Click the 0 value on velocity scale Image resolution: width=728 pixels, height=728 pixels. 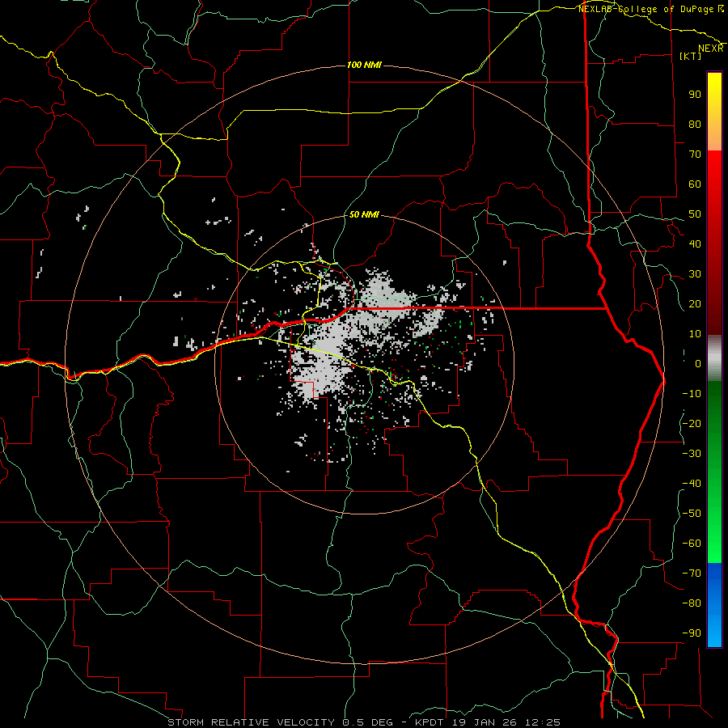698,363
